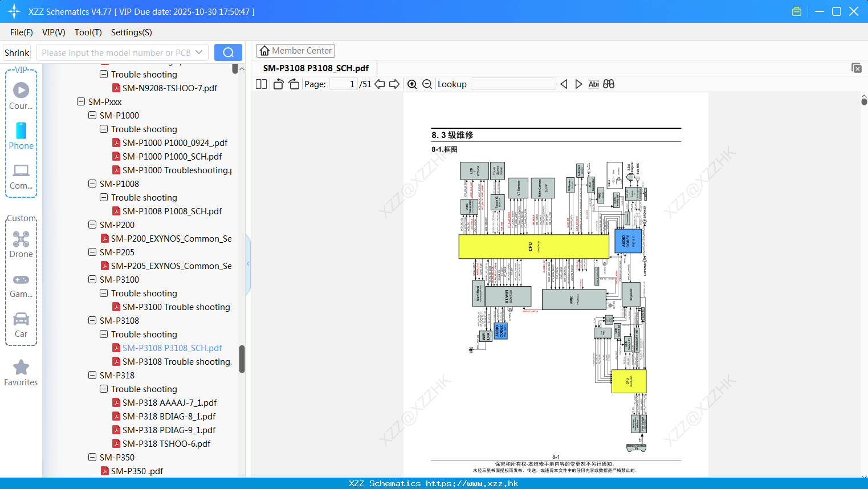The image size is (868, 489).
Task: Select SM-P3108 P3108_SCH.pdf in tree
Action: pyautogui.click(x=172, y=348)
